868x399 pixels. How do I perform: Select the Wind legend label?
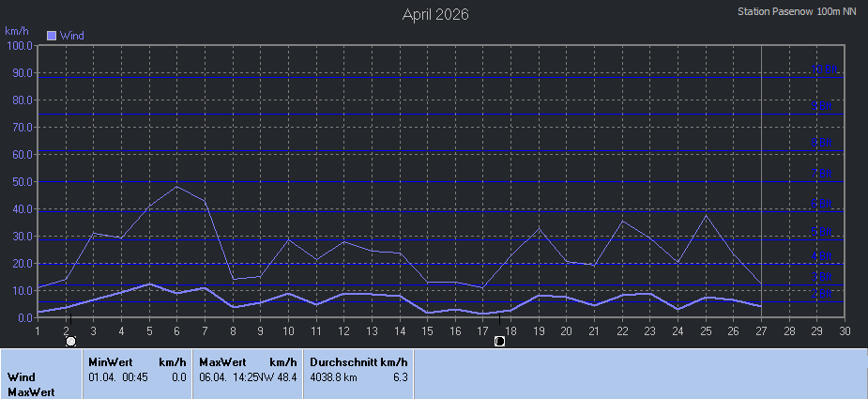tap(72, 36)
